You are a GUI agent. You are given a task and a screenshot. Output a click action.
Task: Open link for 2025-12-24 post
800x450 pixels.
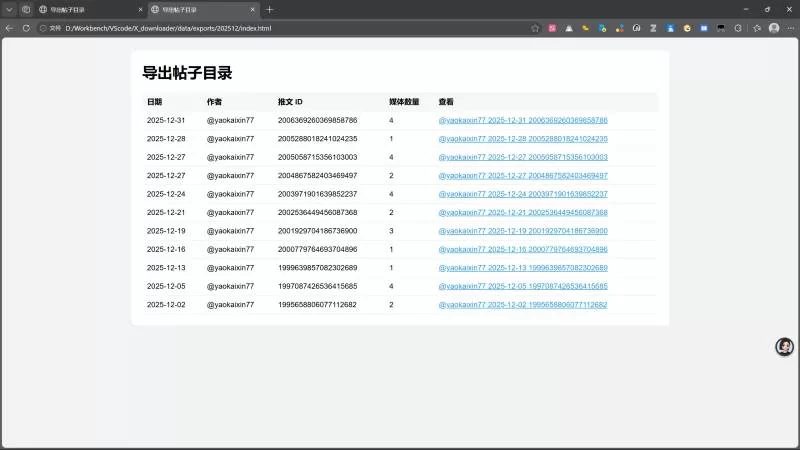[x=523, y=194]
